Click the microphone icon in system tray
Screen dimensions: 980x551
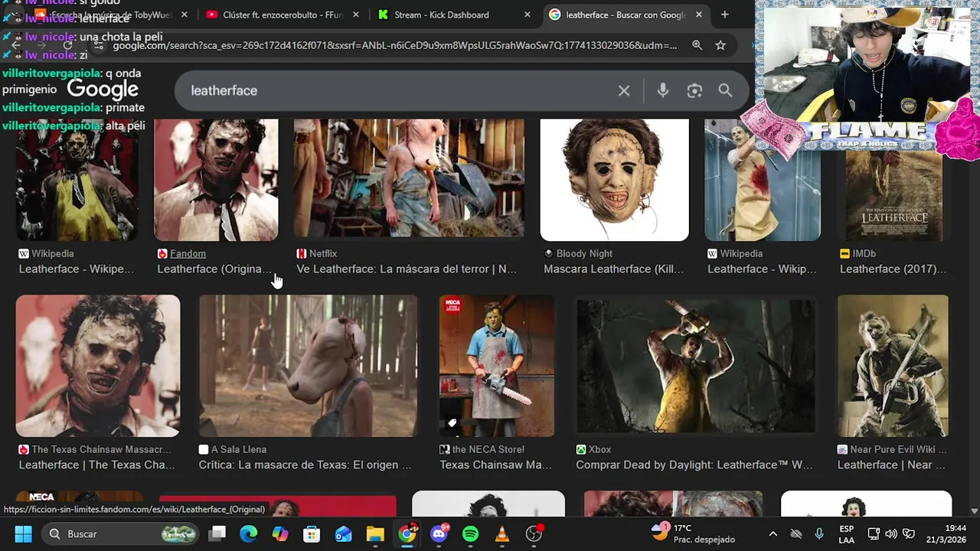point(819,533)
